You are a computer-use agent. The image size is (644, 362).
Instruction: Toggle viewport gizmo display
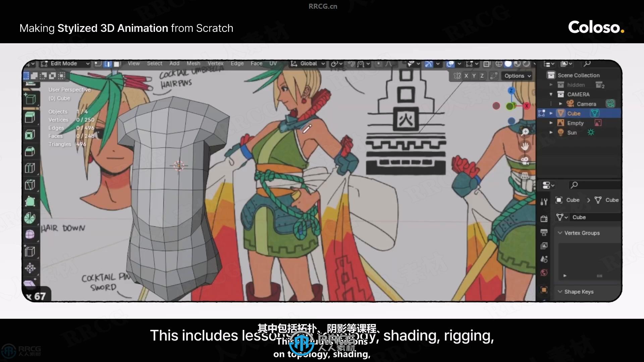[x=429, y=64]
